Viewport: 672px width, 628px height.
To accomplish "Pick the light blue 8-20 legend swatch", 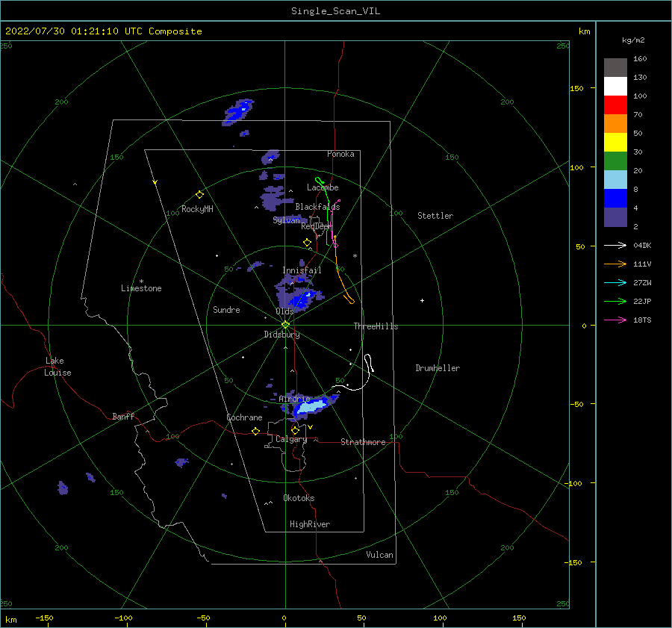I will click(615, 180).
